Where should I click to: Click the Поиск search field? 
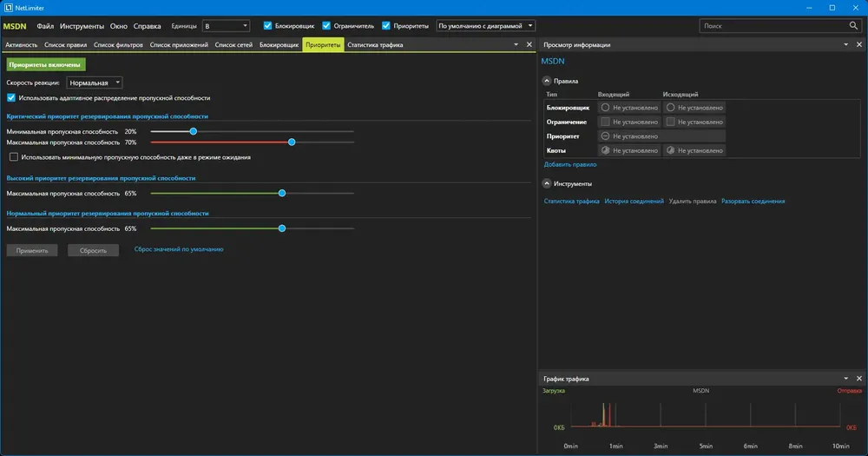[x=774, y=25]
